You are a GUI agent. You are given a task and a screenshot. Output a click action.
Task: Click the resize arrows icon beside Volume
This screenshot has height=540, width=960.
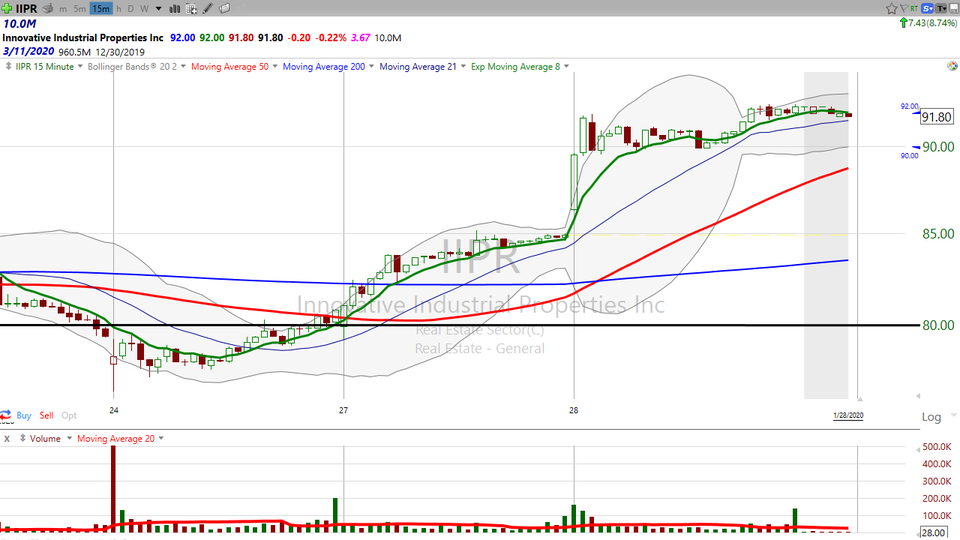click(x=23, y=438)
